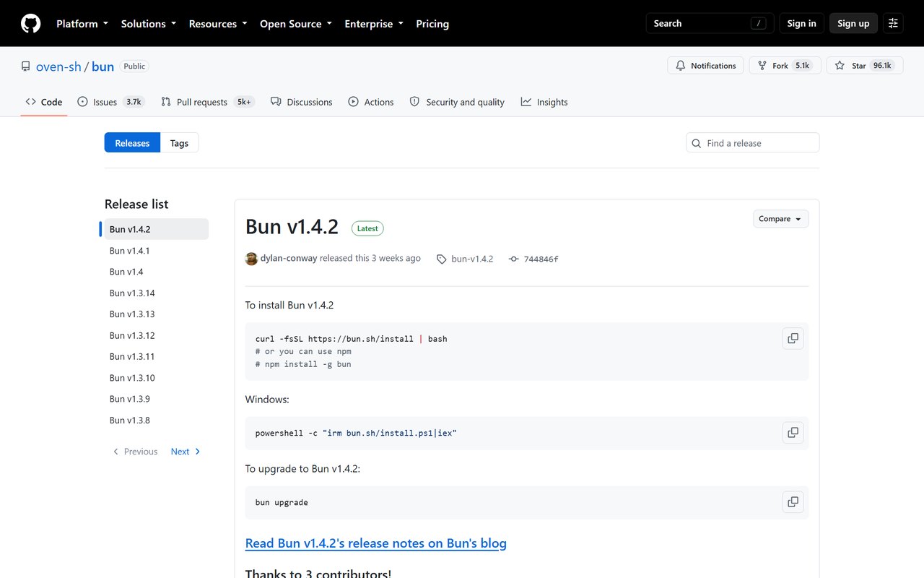The width and height of the screenshot is (924, 578).
Task: Select Bun v1.4 in release list
Action: point(157,272)
